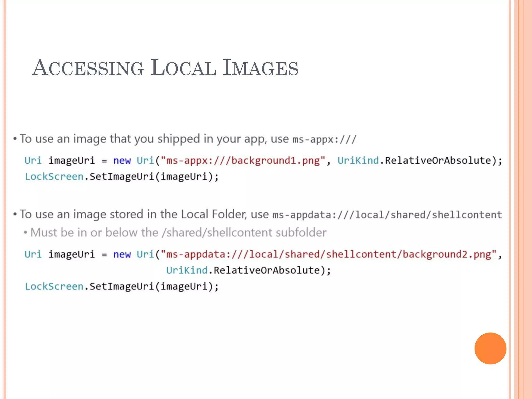The image size is (532, 399).
Task: Click "Uri imageUri = new" in first code block
Action: click(x=78, y=161)
